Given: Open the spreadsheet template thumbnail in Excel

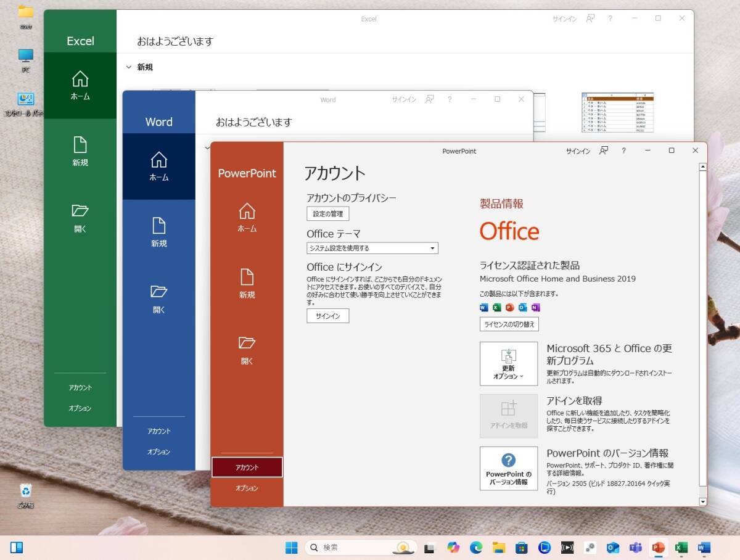Looking at the screenshot, I should point(617,112).
